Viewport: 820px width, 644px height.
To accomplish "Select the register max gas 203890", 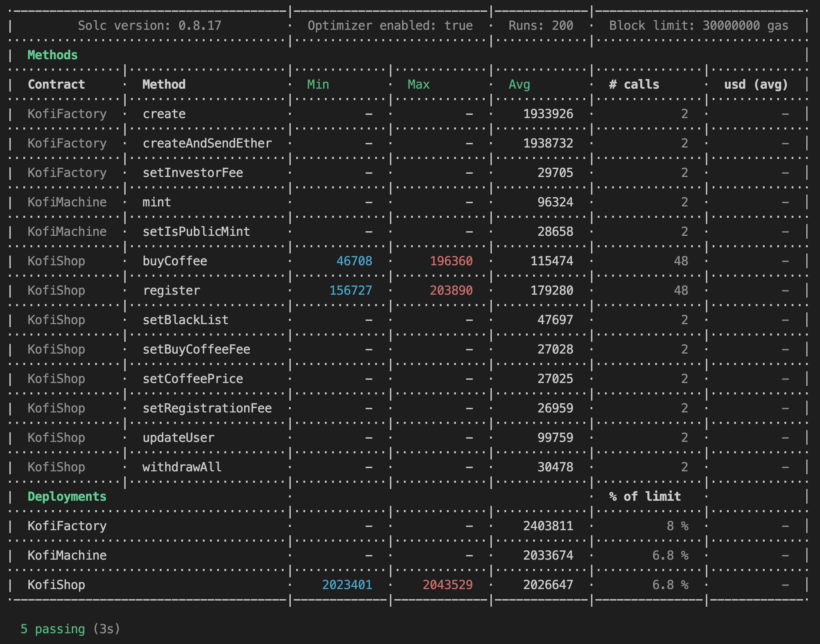I will click(x=451, y=291).
